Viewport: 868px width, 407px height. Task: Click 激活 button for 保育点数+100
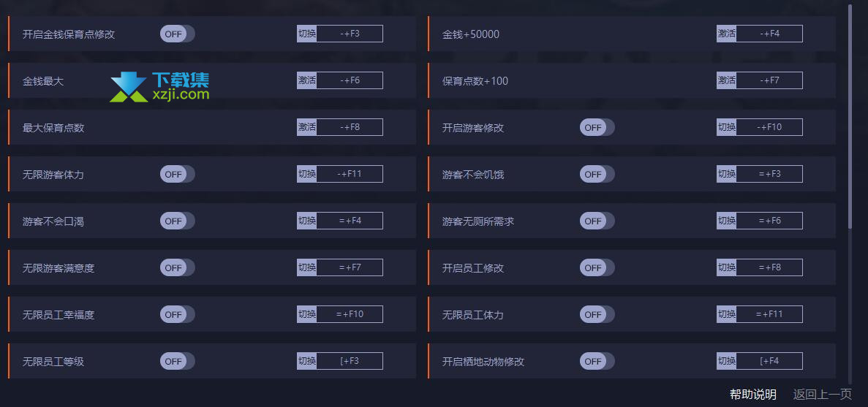click(727, 80)
